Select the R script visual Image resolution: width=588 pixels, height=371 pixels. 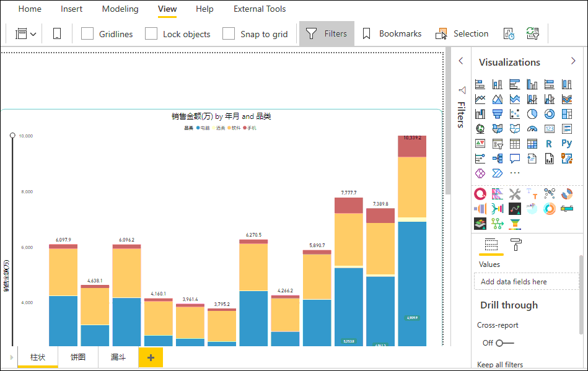point(550,144)
